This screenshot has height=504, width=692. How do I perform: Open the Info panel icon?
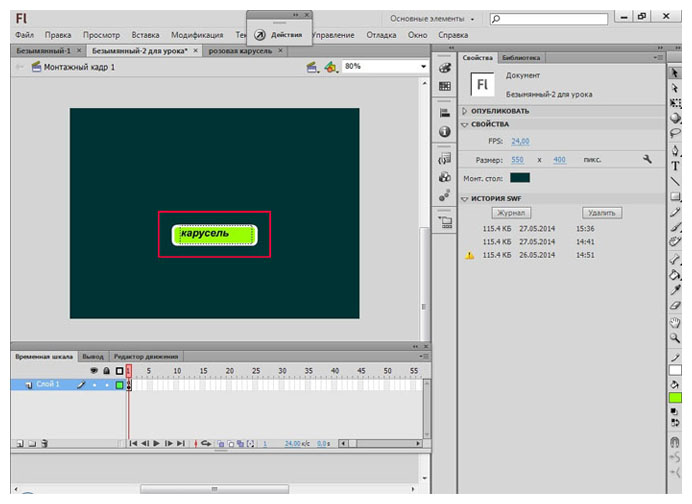point(445,131)
